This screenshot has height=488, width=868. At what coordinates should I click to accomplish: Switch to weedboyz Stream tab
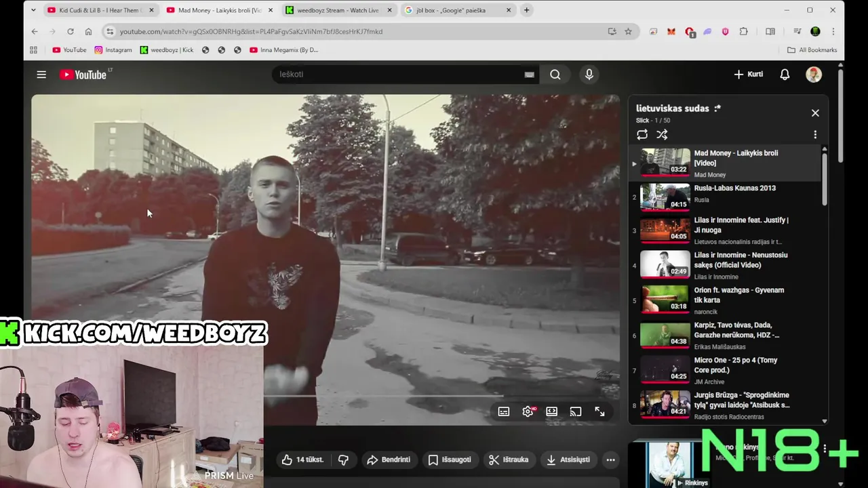(x=337, y=10)
